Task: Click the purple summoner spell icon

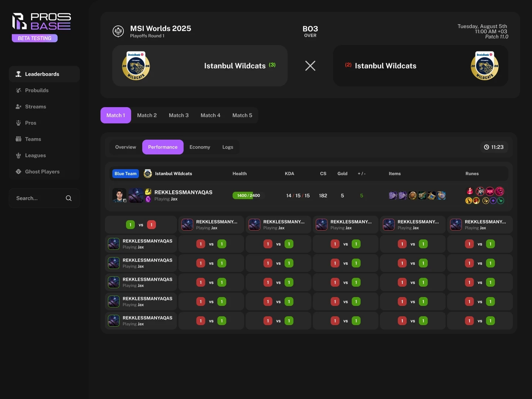Action: pos(148,199)
